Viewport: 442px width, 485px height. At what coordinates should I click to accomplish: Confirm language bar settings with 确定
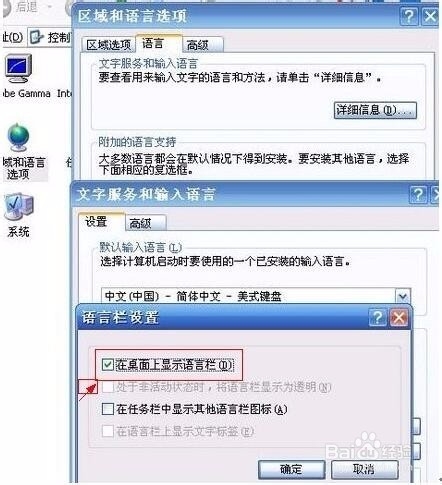pyautogui.click(x=291, y=469)
